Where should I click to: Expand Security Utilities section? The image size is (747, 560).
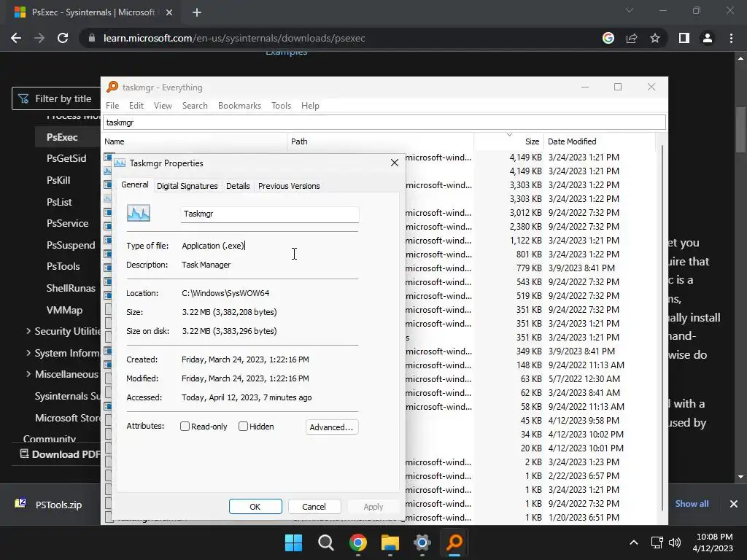point(28,331)
